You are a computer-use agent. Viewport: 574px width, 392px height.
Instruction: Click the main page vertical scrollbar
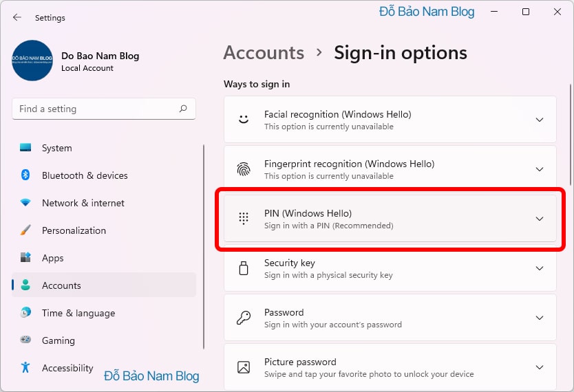coord(571,135)
